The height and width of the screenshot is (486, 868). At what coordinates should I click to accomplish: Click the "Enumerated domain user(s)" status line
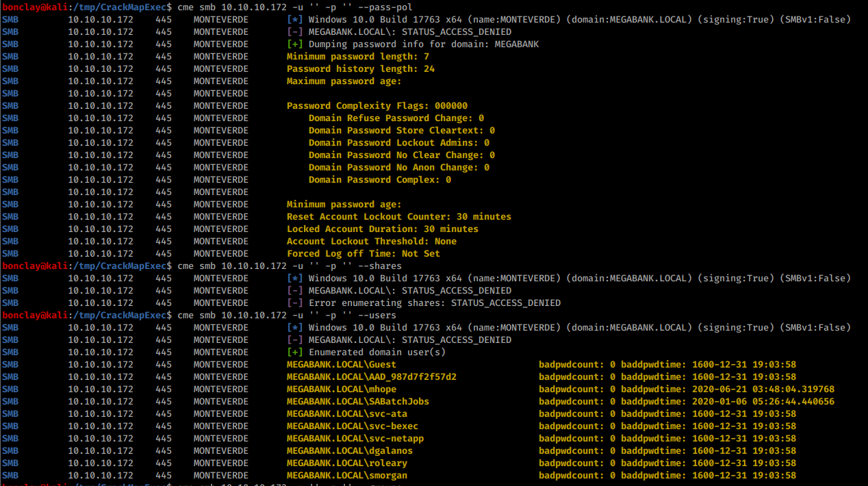coord(376,353)
